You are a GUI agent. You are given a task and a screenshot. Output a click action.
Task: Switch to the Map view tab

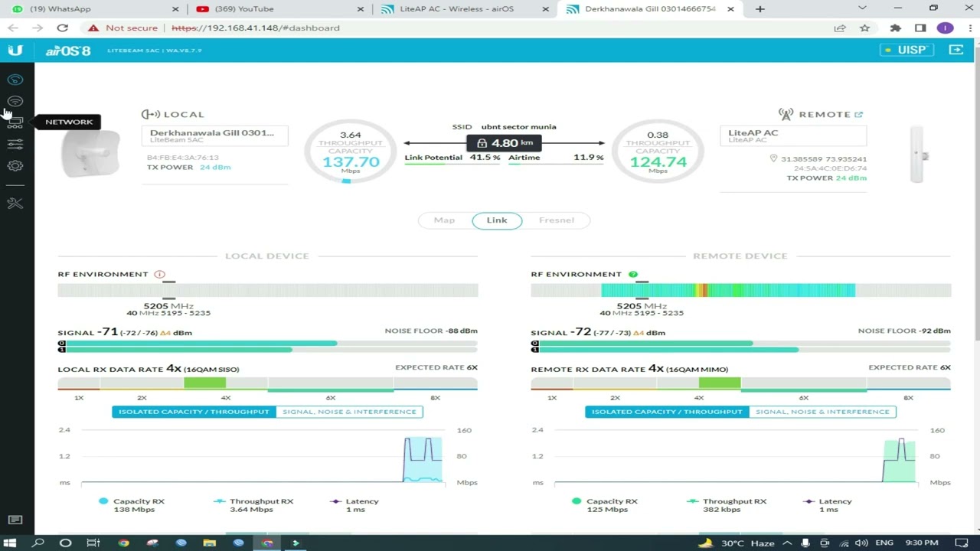pos(444,220)
